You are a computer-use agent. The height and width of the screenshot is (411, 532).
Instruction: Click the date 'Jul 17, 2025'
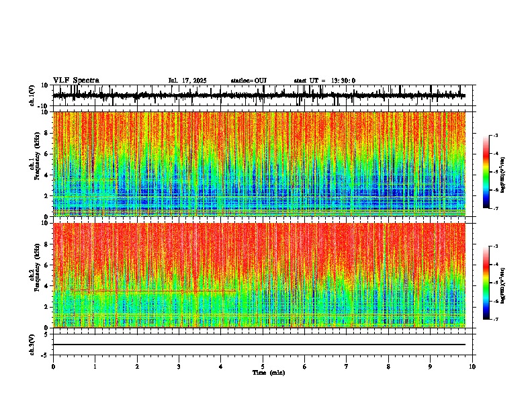[187, 81]
